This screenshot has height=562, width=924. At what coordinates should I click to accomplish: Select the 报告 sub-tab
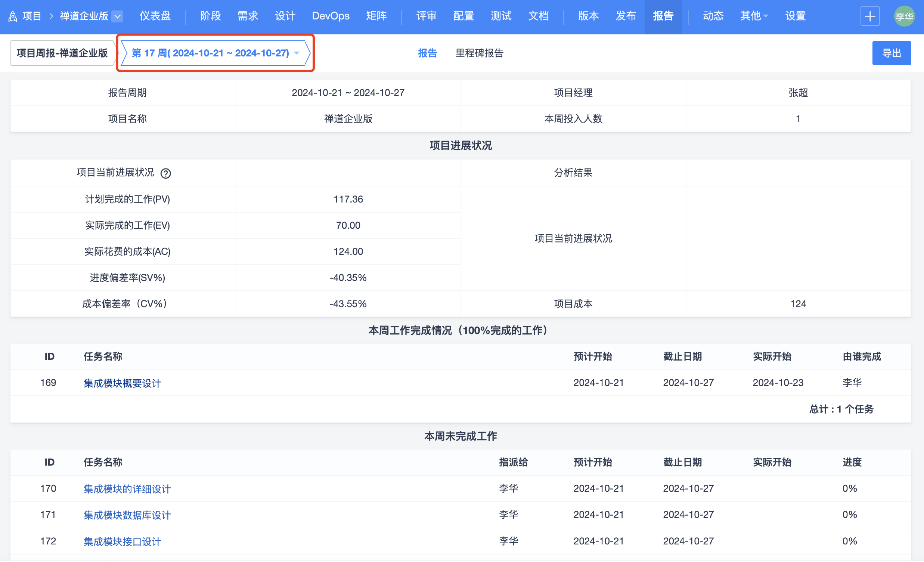click(427, 53)
